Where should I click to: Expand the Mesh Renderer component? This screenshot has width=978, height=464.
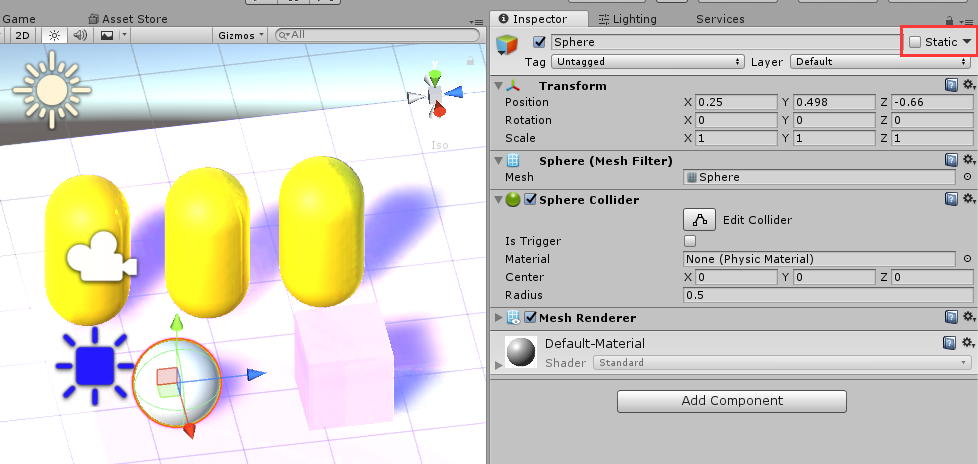click(498, 318)
